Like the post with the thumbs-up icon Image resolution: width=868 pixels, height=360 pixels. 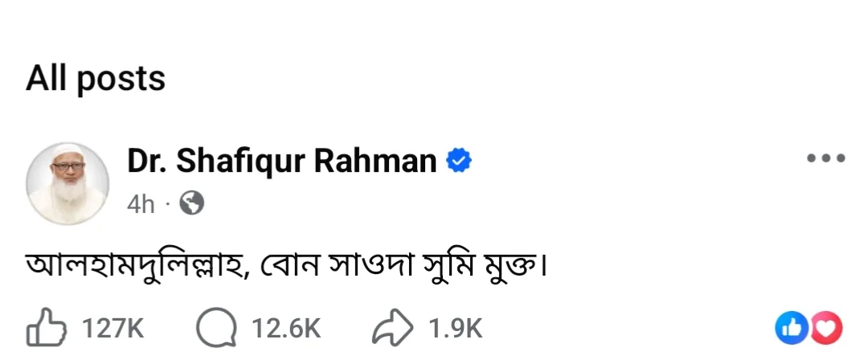pyautogui.click(x=45, y=328)
